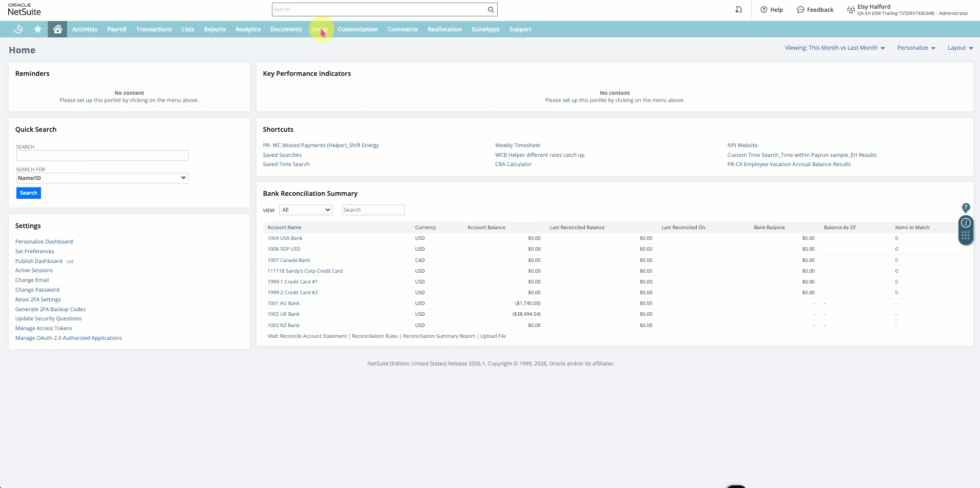Open the Reconciliation Rules link

coord(375,336)
